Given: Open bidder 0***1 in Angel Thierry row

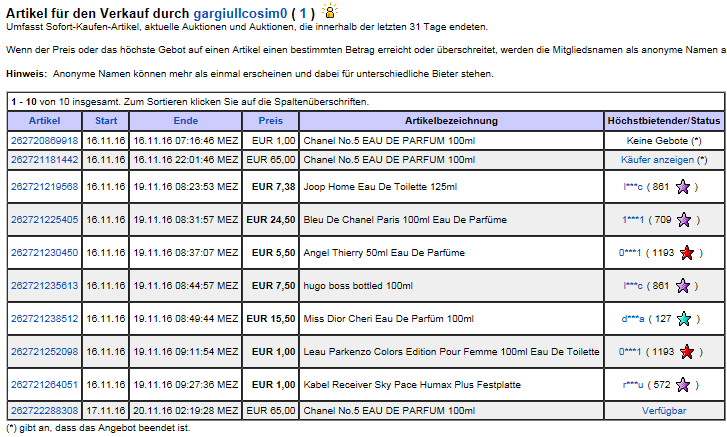Looking at the screenshot, I should click(630, 253).
